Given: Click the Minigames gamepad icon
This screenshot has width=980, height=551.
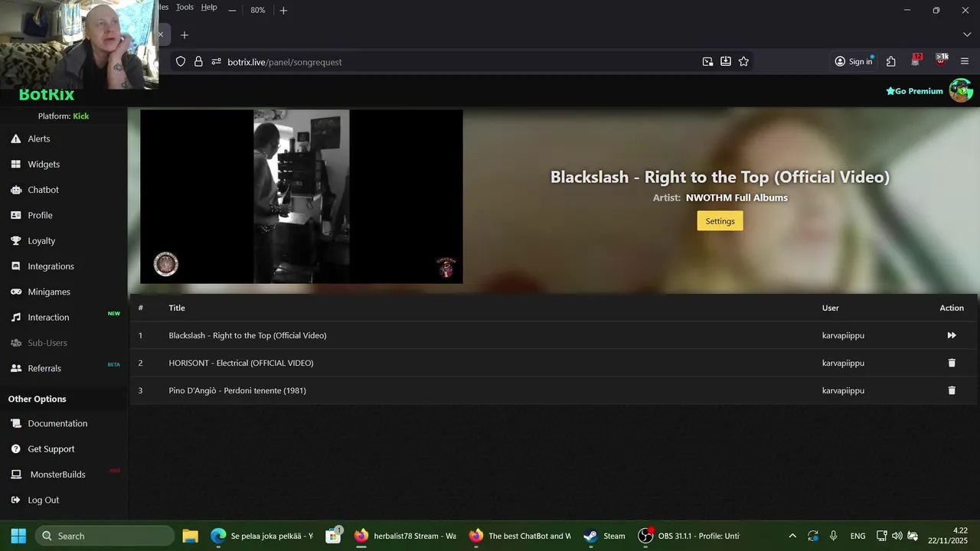Looking at the screenshot, I should point(15,292).
